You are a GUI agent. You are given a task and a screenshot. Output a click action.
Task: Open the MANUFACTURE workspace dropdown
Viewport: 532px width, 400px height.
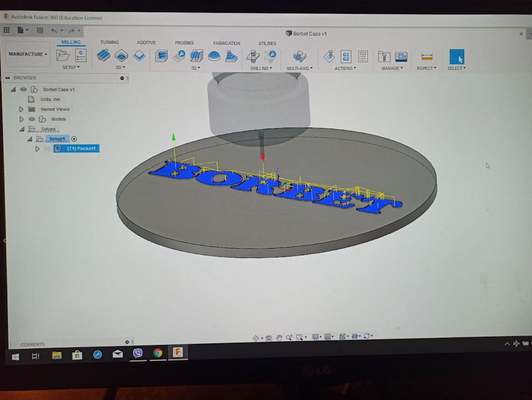[28, 54]
